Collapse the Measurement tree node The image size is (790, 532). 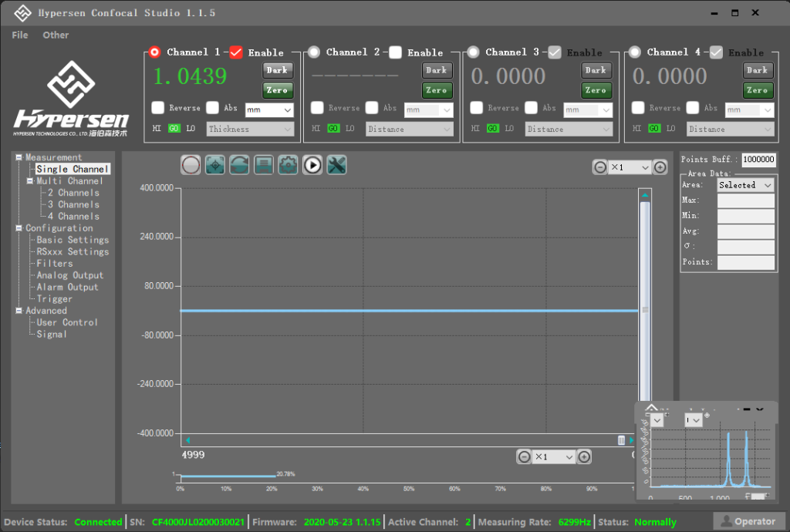coord(19,157)
